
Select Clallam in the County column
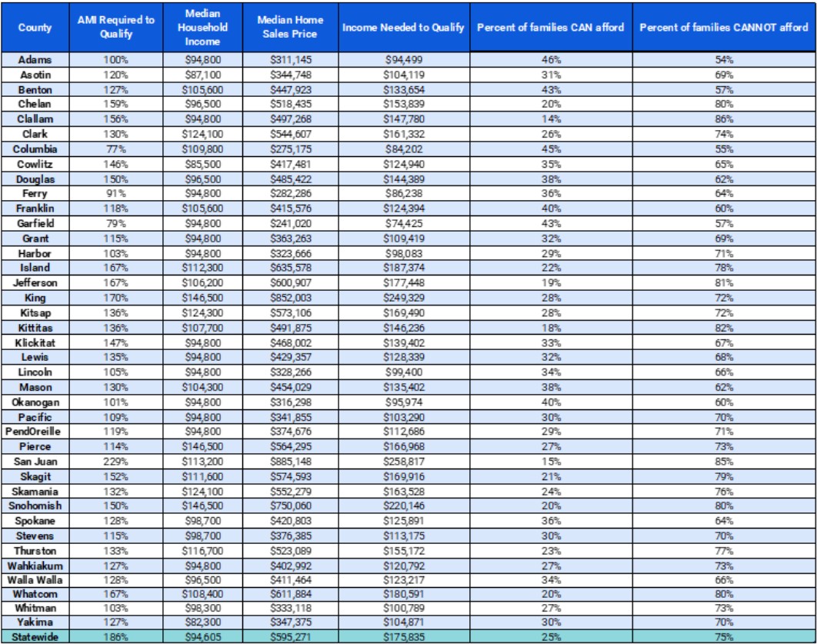click(x=35, y=119)
